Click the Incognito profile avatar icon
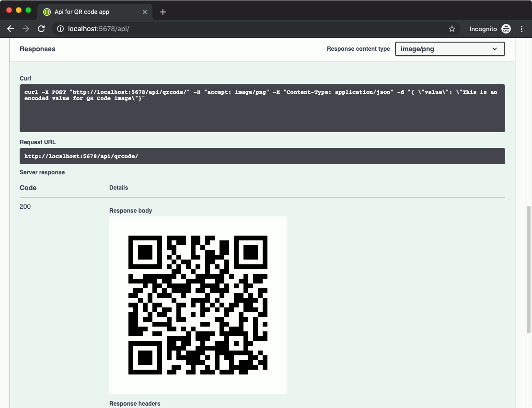 coord(506,29)
